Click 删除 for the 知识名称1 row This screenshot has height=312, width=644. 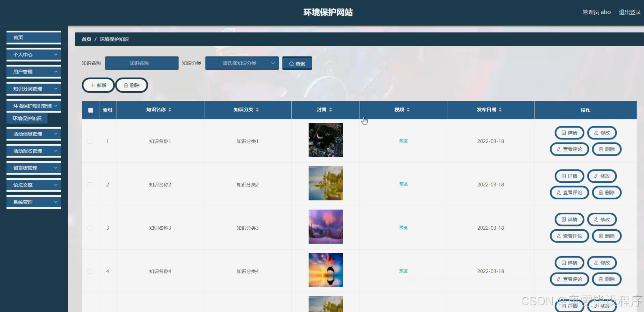tap(607, 149)
